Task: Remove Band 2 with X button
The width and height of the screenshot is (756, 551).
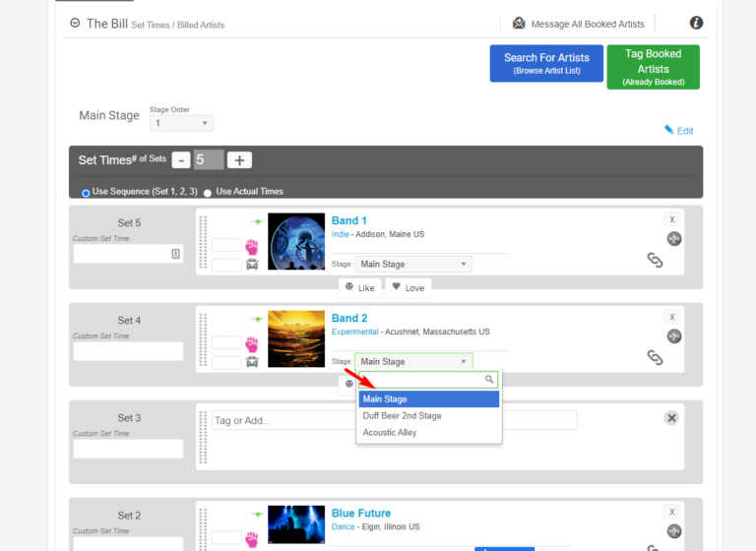Action: pos(671,317)
